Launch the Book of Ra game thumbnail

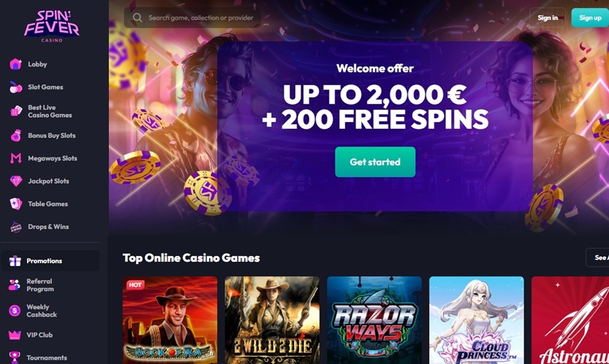pyautogui.click(x=170, y=320)
